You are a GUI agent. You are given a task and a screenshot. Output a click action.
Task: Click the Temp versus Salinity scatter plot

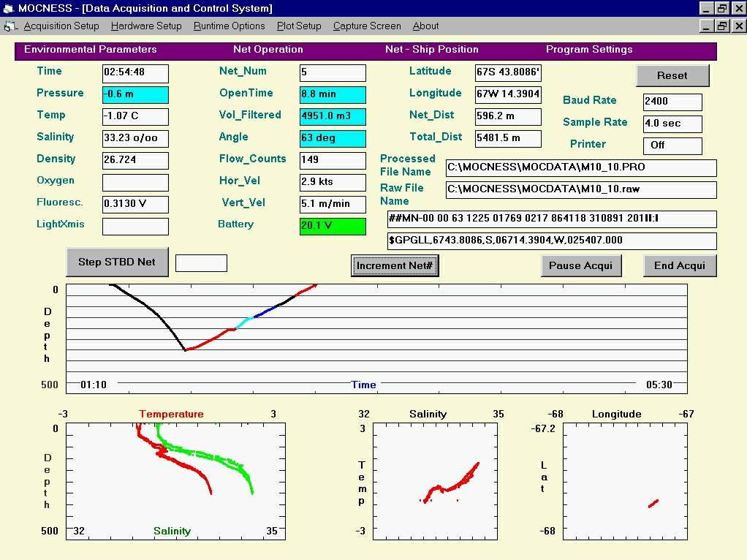coord(435,481)
